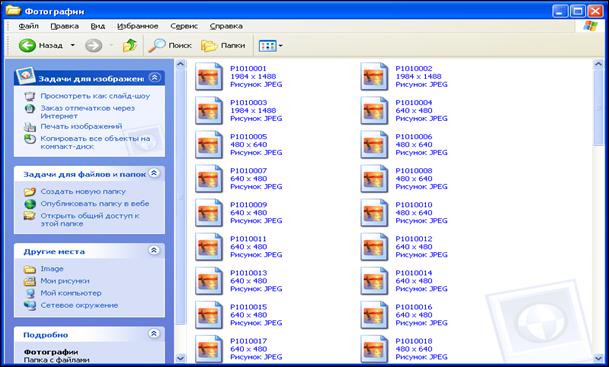609x367 pixels.
Task: Collapse the Подробно details panel
Action: click(x=154, y=334)
